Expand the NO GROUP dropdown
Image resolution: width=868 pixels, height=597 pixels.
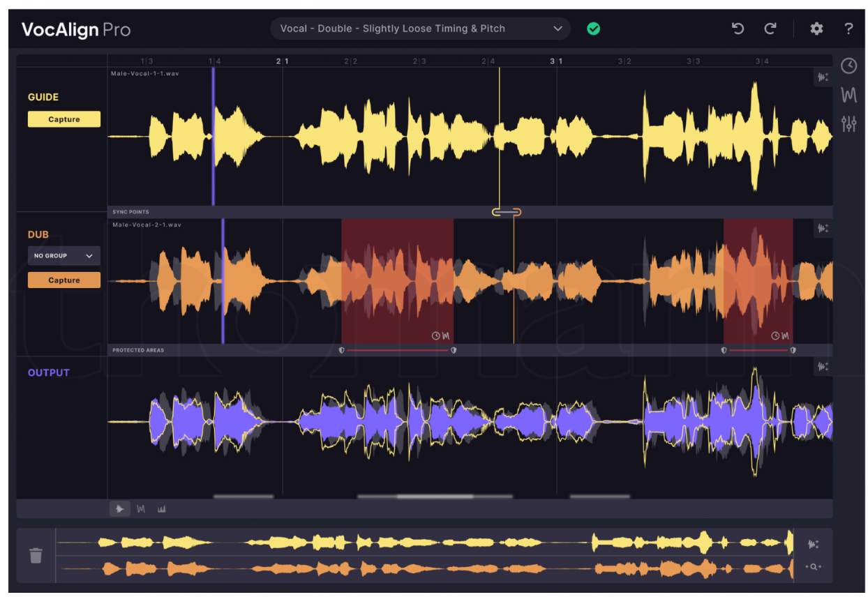(63, 256)
